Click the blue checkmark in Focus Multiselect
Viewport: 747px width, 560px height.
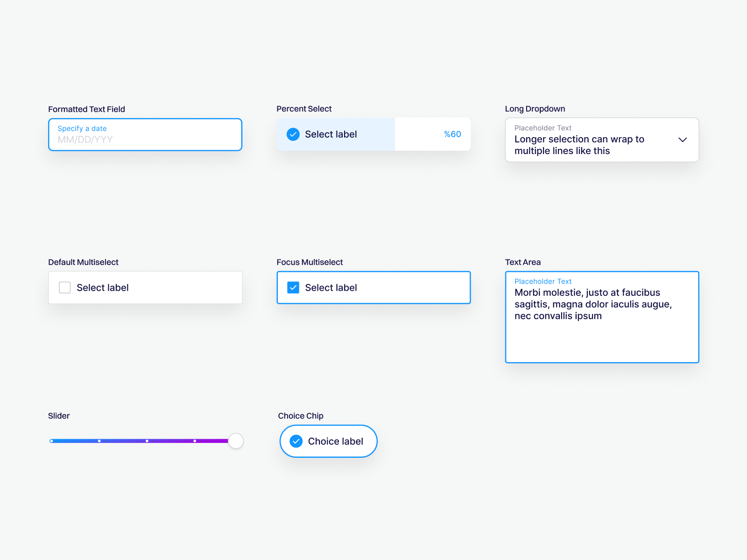293,287
